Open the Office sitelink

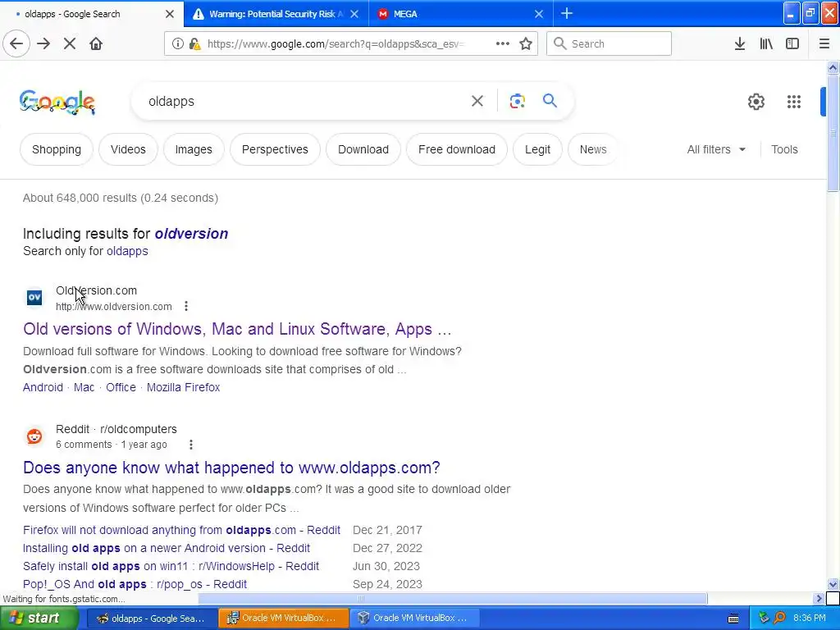[x=121, y=387]
